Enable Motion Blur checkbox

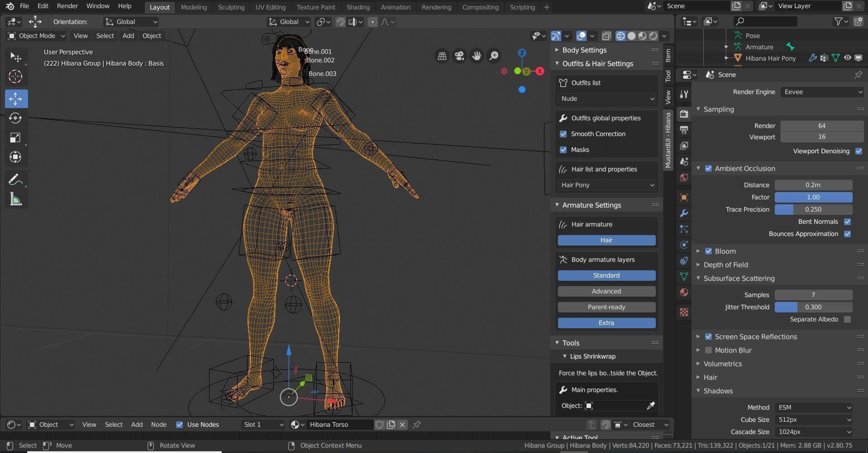pos(708,350)
